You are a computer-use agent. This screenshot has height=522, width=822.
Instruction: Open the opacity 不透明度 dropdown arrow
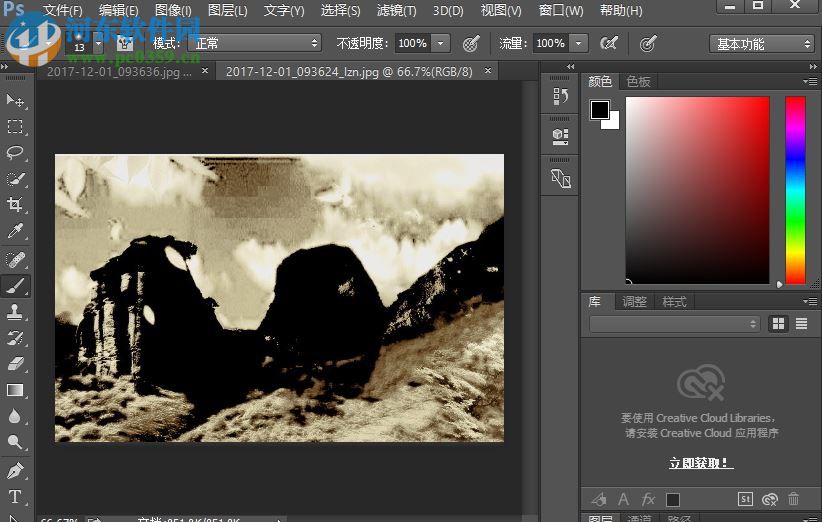(x=441, y=44)
